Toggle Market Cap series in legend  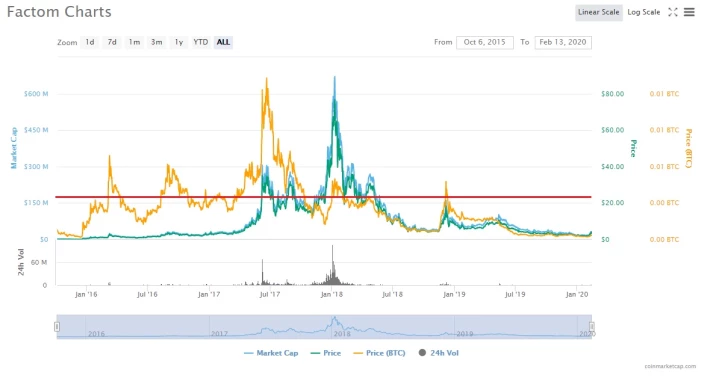pos(271,353)
